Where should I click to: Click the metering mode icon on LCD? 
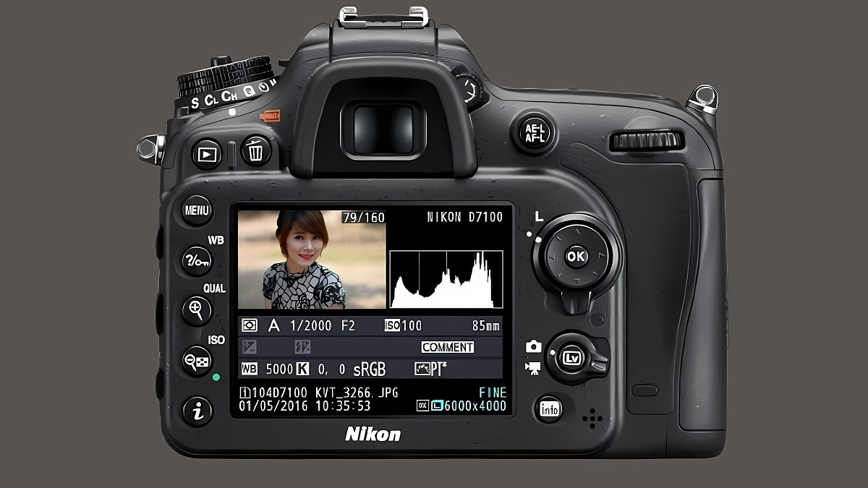[250, 326]
